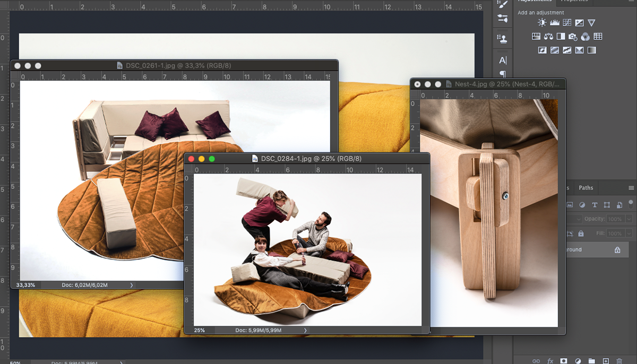Filter layers by pixel layers
The image size is (637, 364).
571,205
